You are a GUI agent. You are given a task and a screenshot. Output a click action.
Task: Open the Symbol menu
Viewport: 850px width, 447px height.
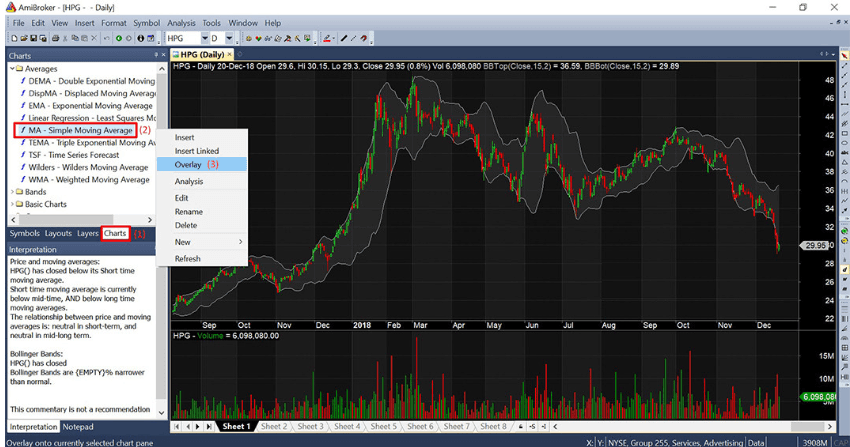146,23
